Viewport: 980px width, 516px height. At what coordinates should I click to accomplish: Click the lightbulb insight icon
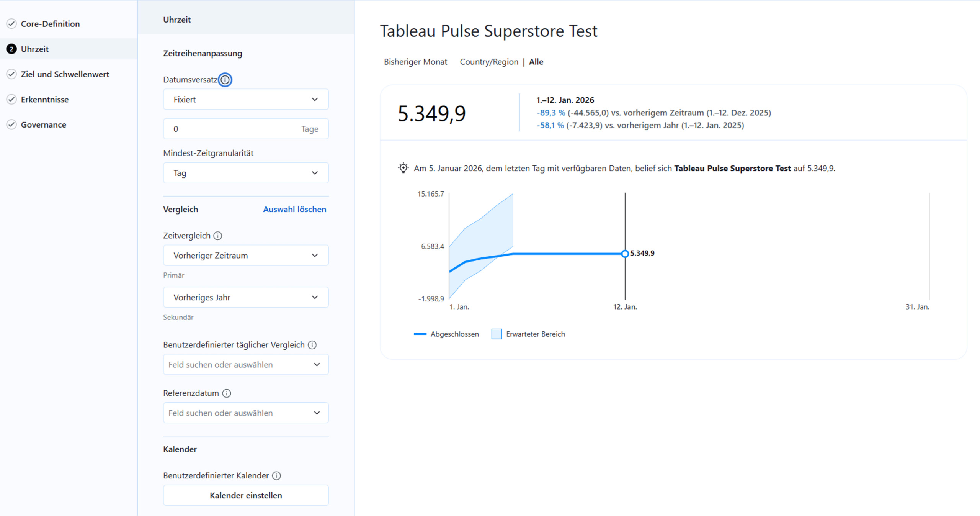(403, 168)
